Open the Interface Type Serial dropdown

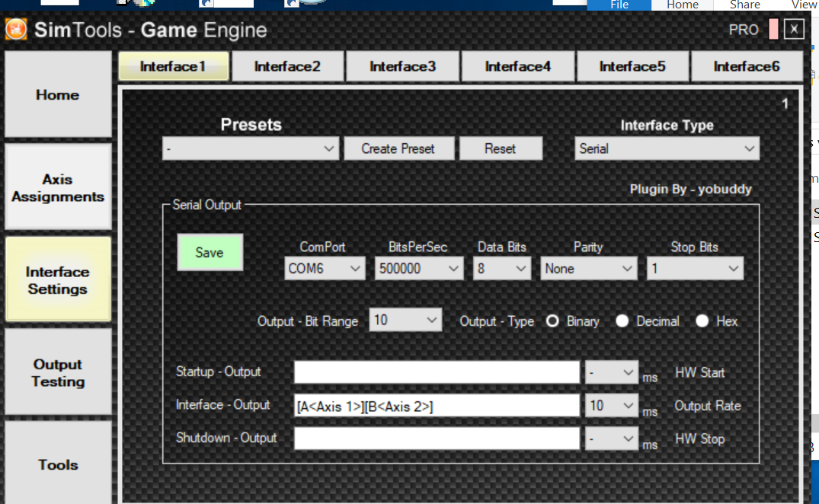point(667,148)
